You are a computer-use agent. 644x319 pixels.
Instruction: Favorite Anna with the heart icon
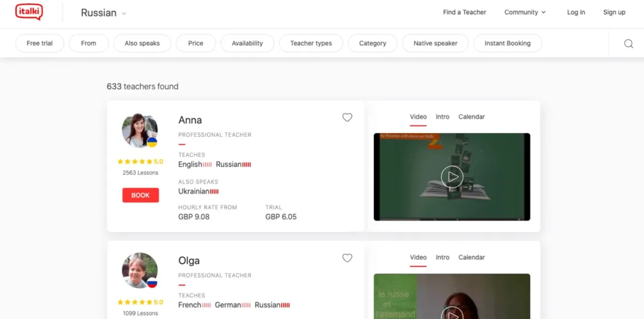pyautogui.click(x=347, y=117)
